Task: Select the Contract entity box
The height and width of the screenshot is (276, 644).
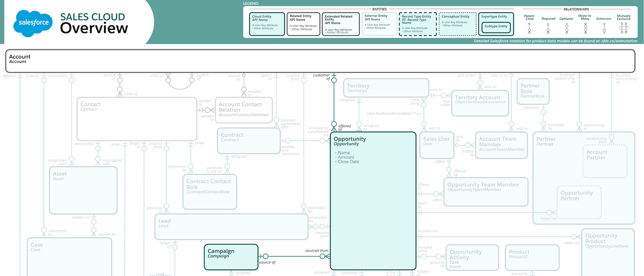Action: pyautogui.click(x=249, y=141)
